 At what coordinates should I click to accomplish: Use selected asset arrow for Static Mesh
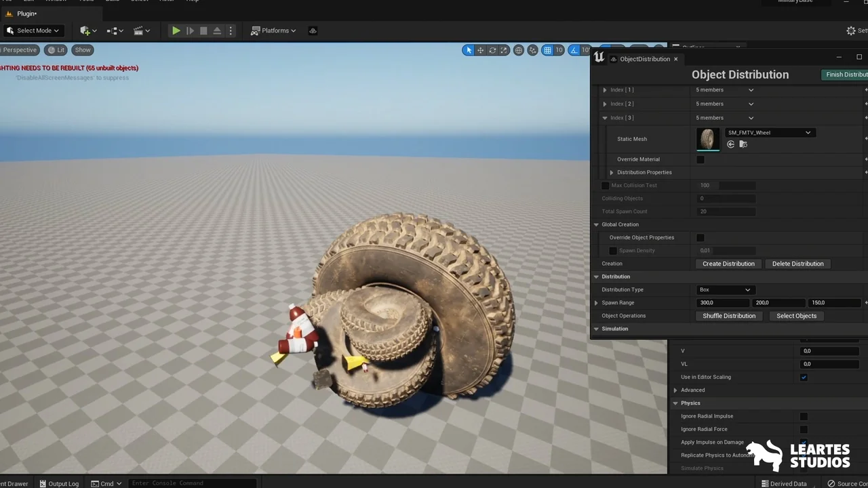point(730,144)
